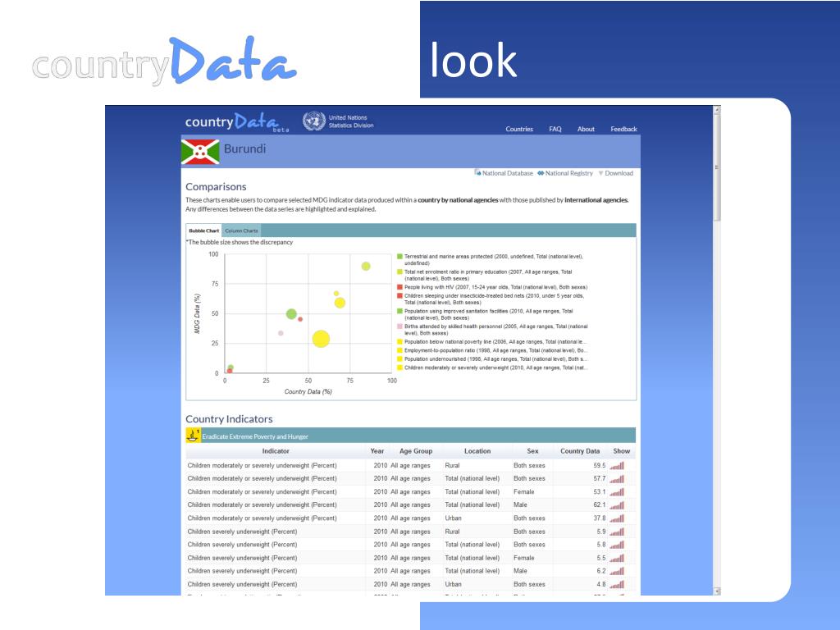
Task: Click the Population below national poverty line swatch
Action: [399, 342]
